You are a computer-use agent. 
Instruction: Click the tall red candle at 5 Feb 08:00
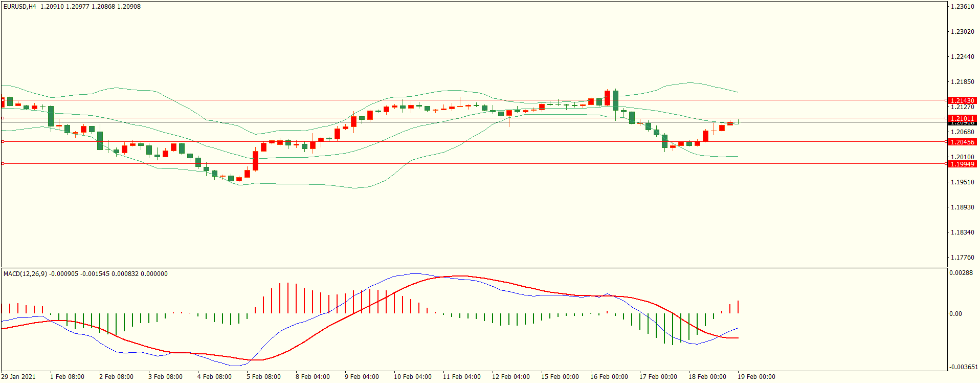pos(255,160)
